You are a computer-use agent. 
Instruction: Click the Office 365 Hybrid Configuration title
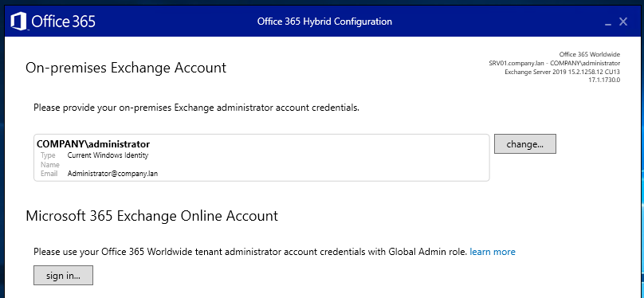tap(324, 22)
